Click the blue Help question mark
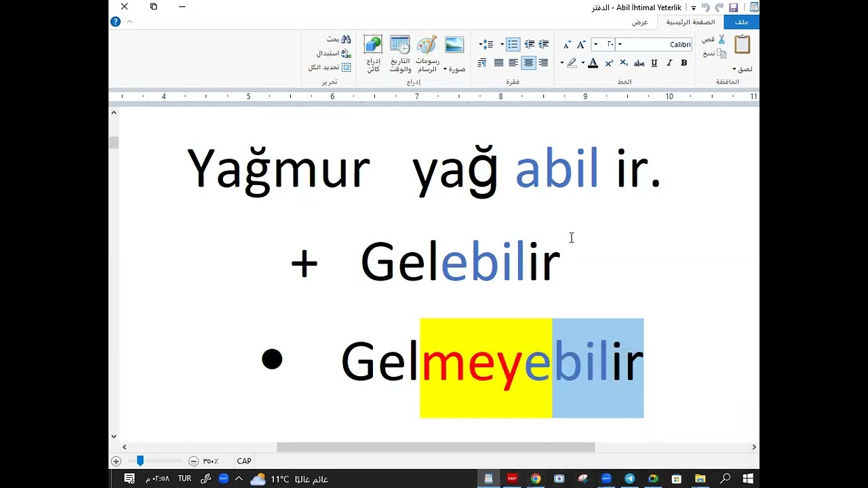This screenshot has width=868, height=488. [x=115, y=22]
